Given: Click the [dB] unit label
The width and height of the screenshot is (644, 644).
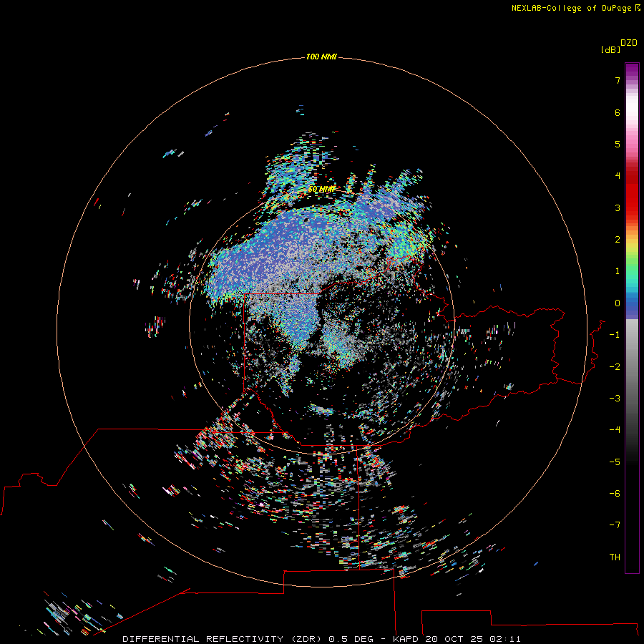Looking at the screenshot, I should [x=610, y=49].
